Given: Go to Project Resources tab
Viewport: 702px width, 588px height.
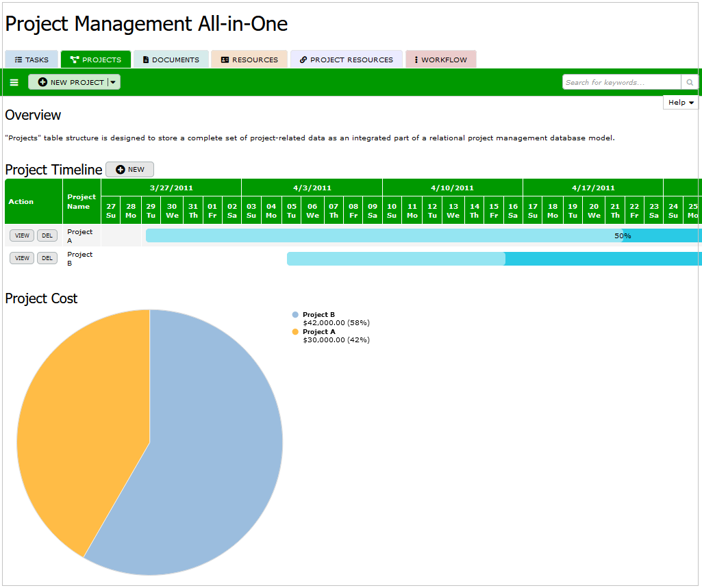Looking at the screenshot, I should coord(347,60).
